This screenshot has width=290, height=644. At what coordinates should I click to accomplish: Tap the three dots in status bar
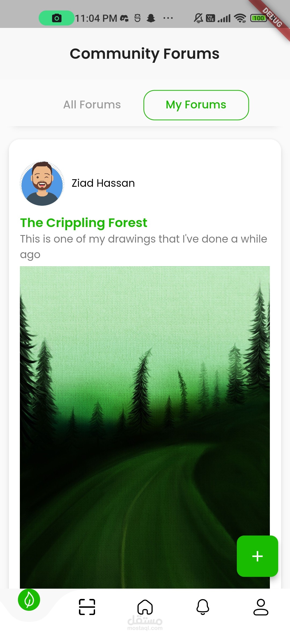click(x=168, y=18)
